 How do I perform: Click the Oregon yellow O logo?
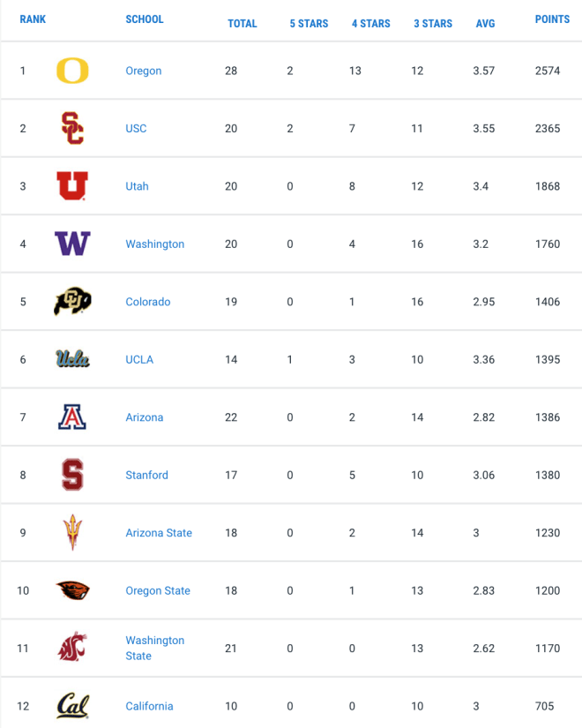click(x=72, y=71)
